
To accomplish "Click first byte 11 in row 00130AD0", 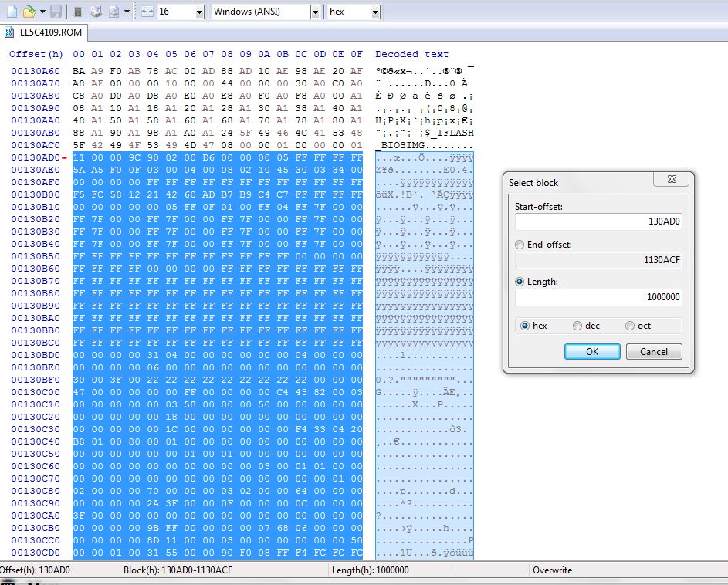I will (79, 158).
